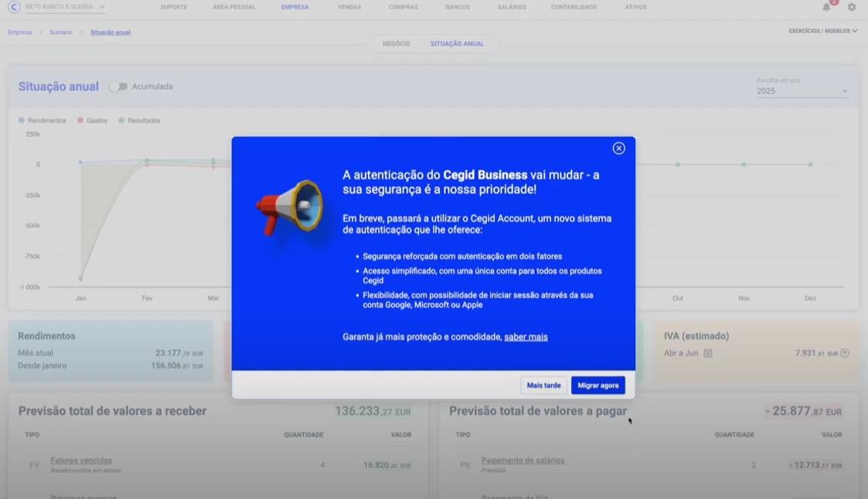The image size is (868, 499).
Task: Click the FV icon for Faturas vencidas
Action: point(34,465)
